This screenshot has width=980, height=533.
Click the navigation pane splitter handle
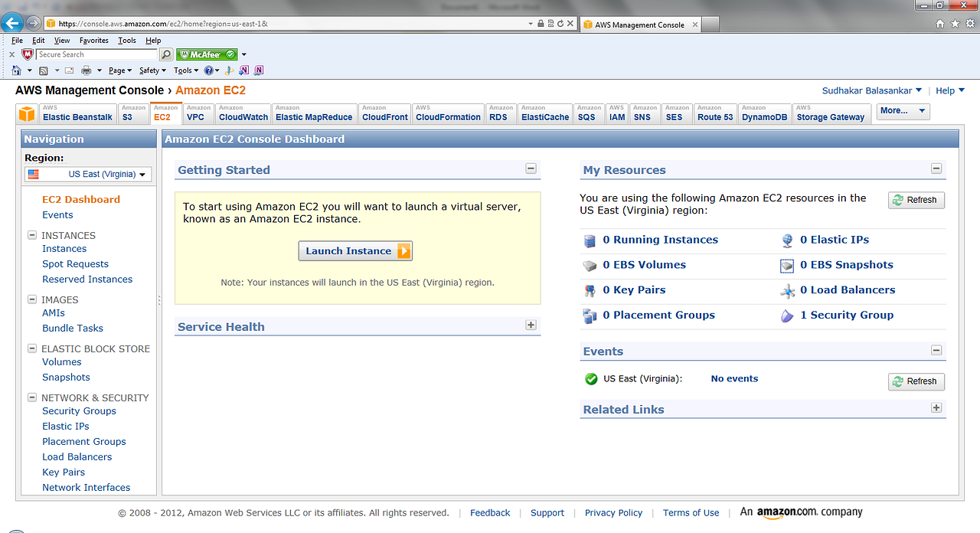click(159, 300)
